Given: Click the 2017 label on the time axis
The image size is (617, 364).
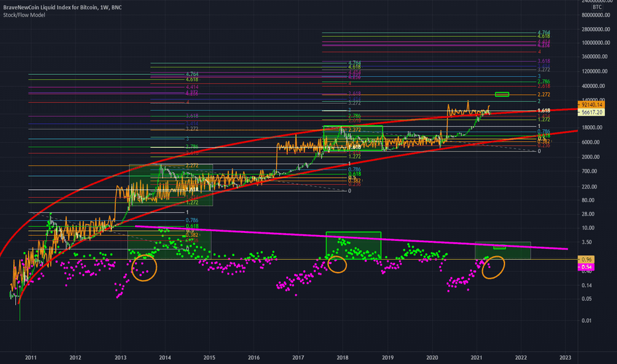Looking at the screenshot, I should tap(299, 357).
